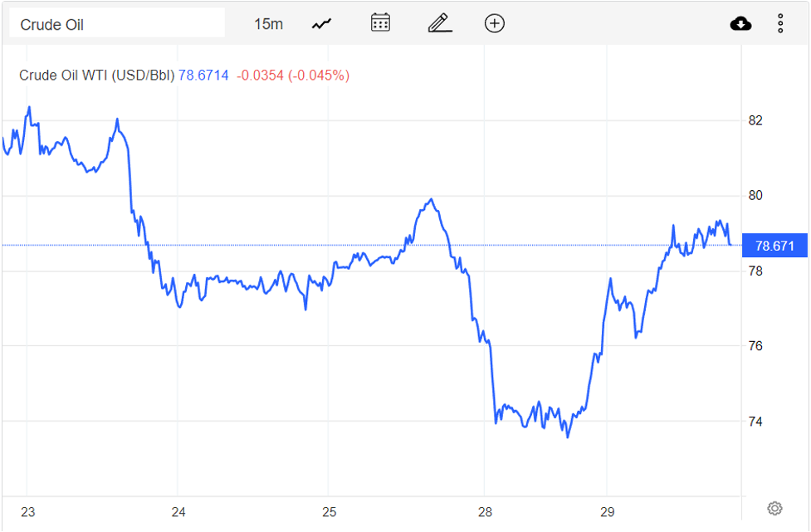811x532 pixels.
Task: Open the calendar date range picker
Action: [x=379, y=22]
